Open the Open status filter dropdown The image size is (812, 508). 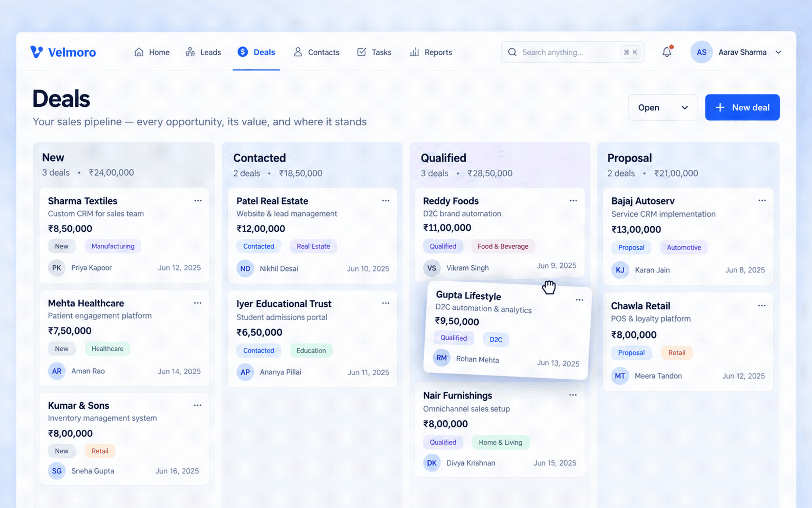point(663,107)
